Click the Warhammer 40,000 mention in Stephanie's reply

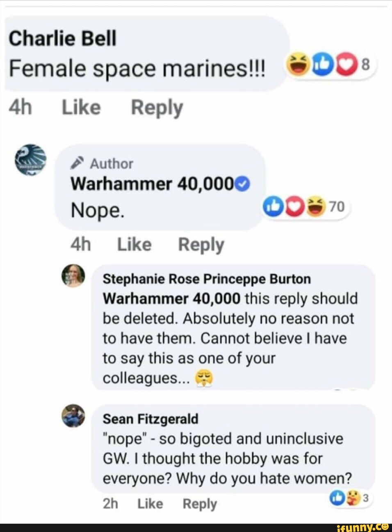[171, 298]
